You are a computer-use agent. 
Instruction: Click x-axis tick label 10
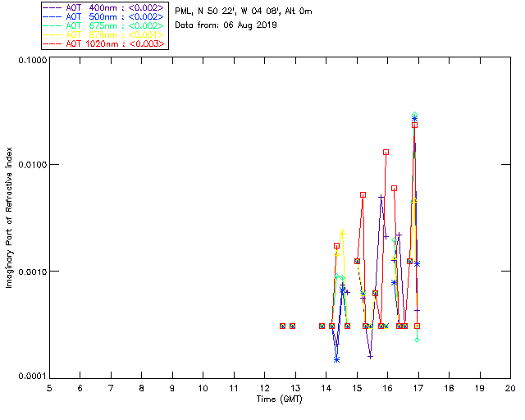203,388
